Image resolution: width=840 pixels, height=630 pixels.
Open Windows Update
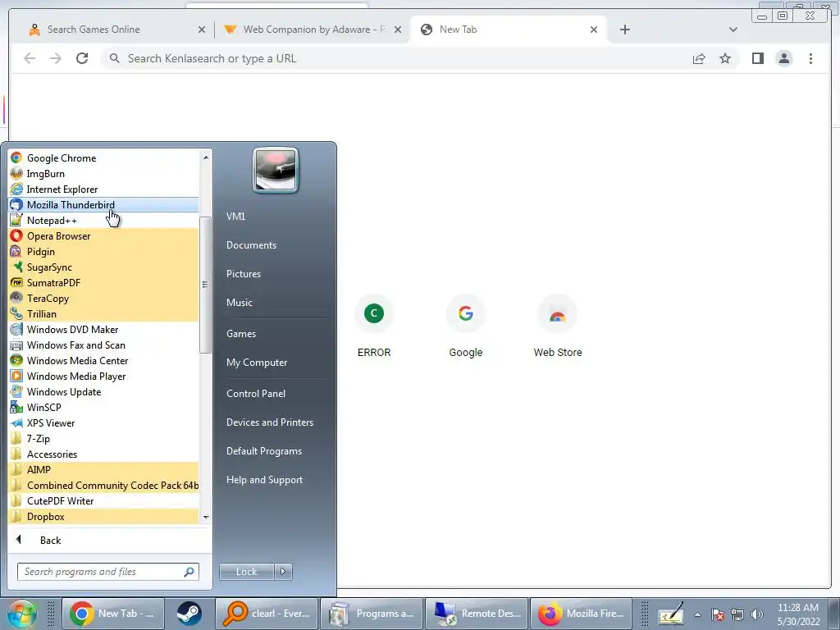tap(104, 391)
